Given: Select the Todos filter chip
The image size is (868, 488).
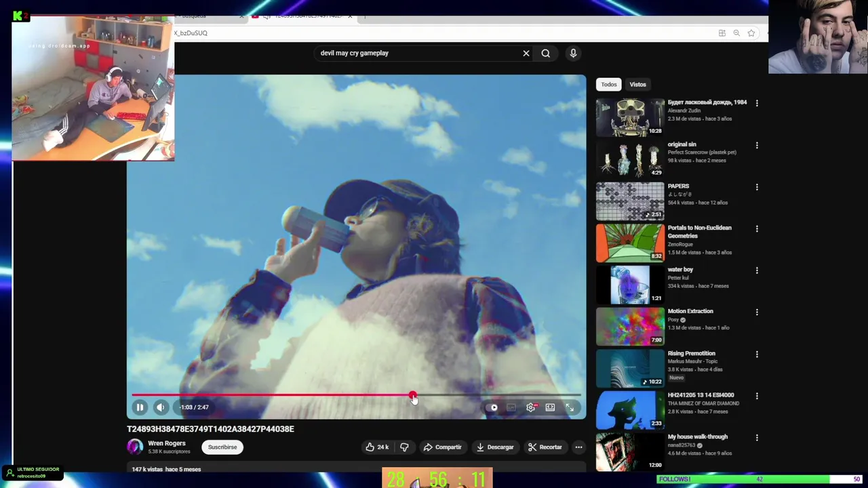Looking at the screenshot, I should [x=609, y=85].
